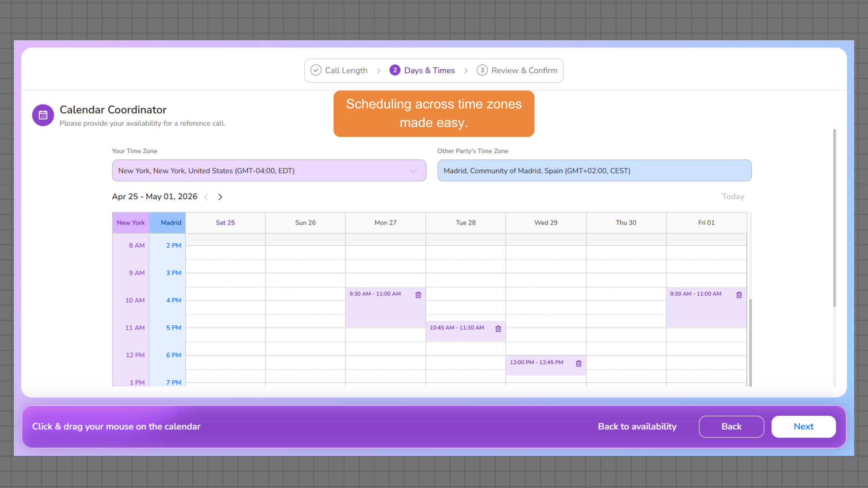Click the 8 AM time label
Viewport: 868px width, 488px height.
tap(137, 246)
